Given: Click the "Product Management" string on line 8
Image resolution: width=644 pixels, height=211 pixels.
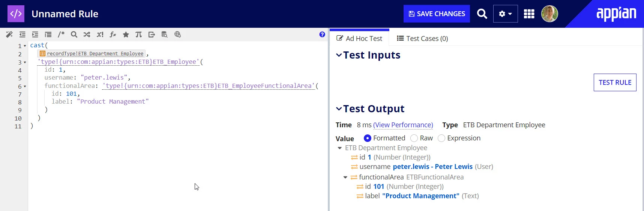Looking at the screenshot, I should tap(113, 102).
